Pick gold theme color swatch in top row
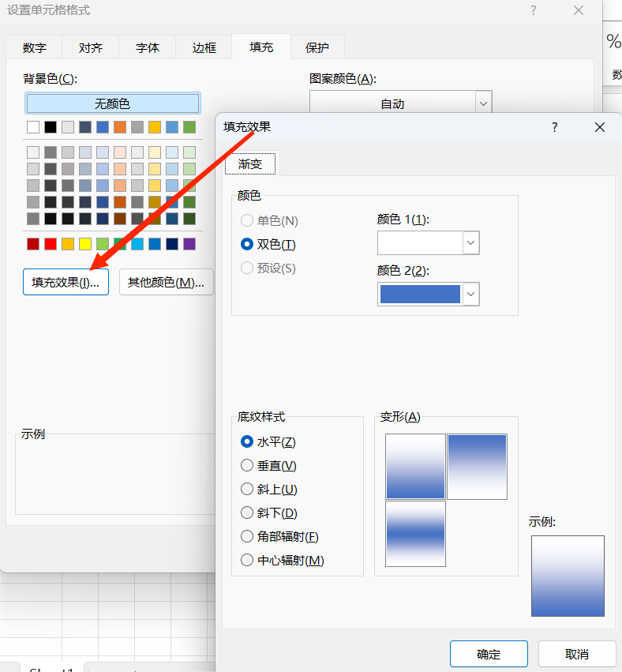Image resolution: width=622 pixels, height=672 pixels. pyautogui.click(x=155, y=127)
